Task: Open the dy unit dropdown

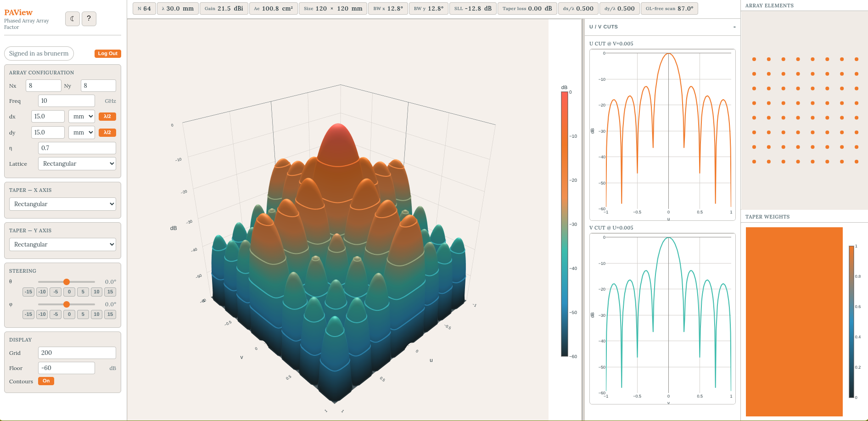Action: [x=82, y=133]
